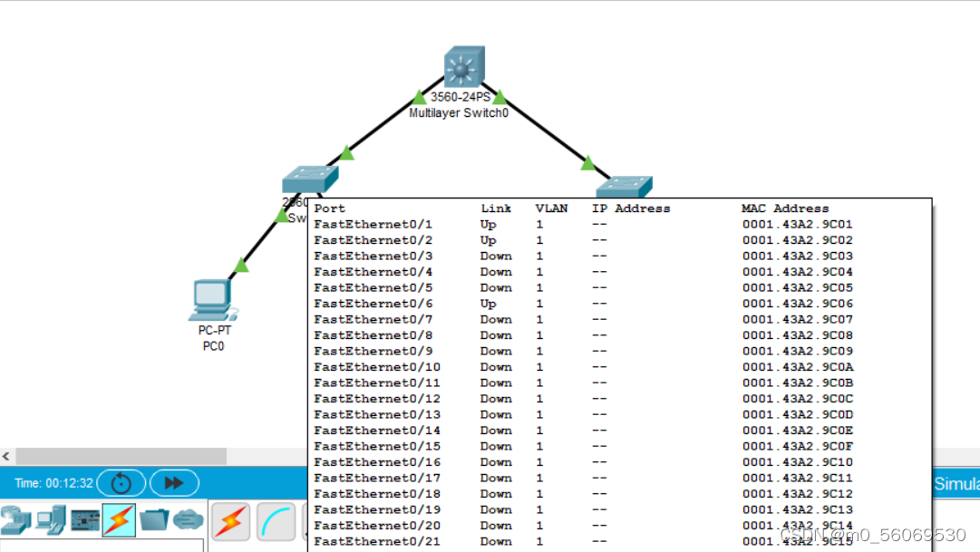
Task: Click green link light right of Multilayer Switch0
Action: pos(500,97)
